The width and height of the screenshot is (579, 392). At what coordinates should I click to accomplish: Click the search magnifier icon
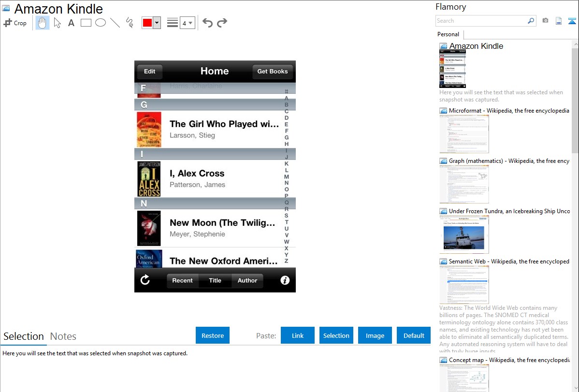(x=531, y=21)
